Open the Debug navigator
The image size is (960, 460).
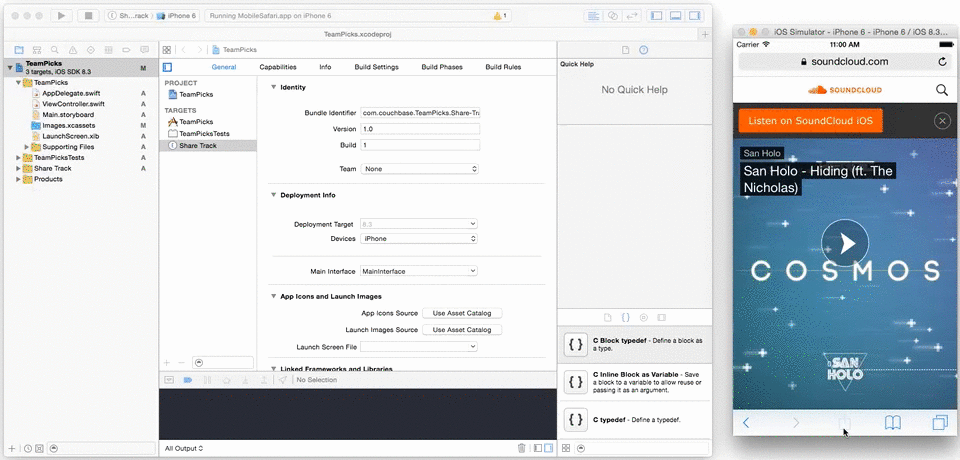point(108,50)
